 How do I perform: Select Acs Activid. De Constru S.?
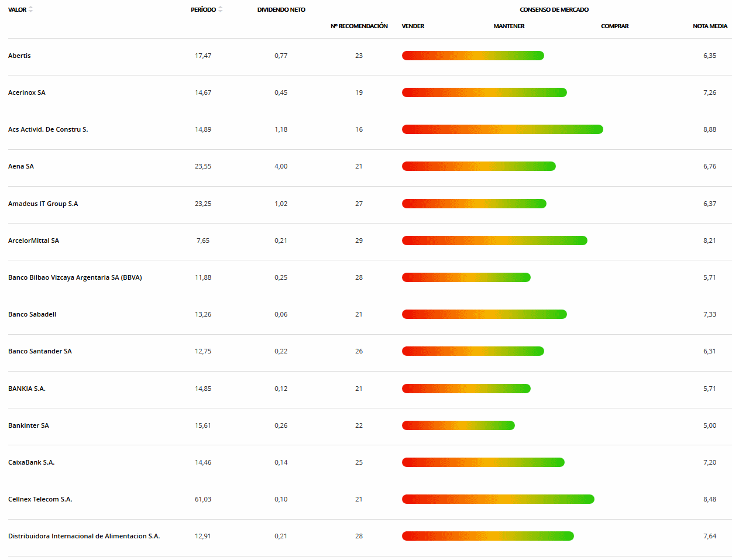point(48,129)
